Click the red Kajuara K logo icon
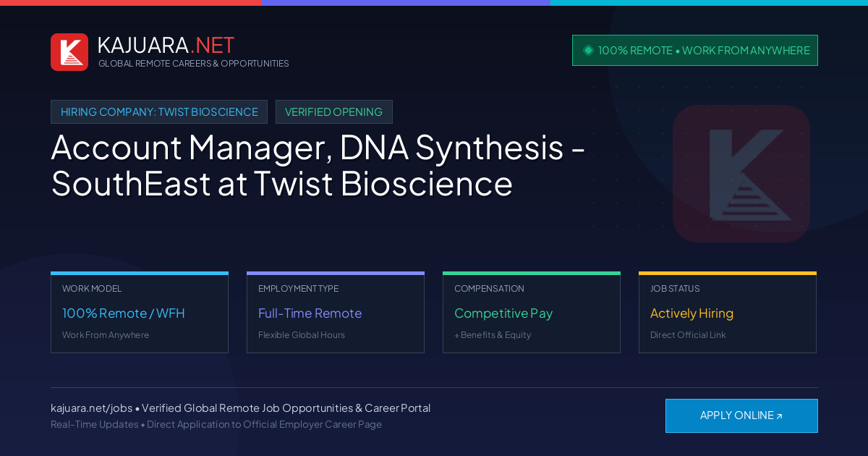Screen dimensions: 868x456 [69, 52]
